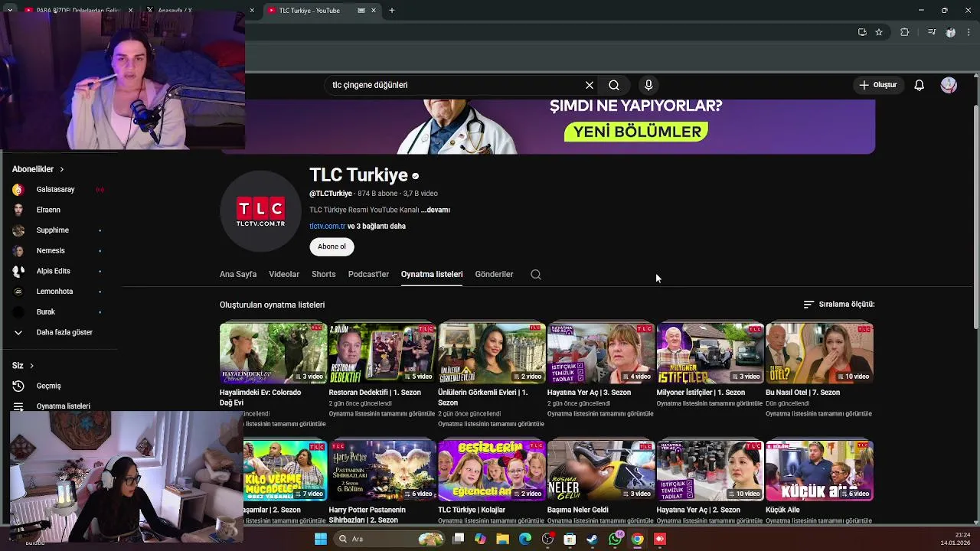Open YouTube notifications bell
This screenshot has width=980, height=551.
[920, 85]
